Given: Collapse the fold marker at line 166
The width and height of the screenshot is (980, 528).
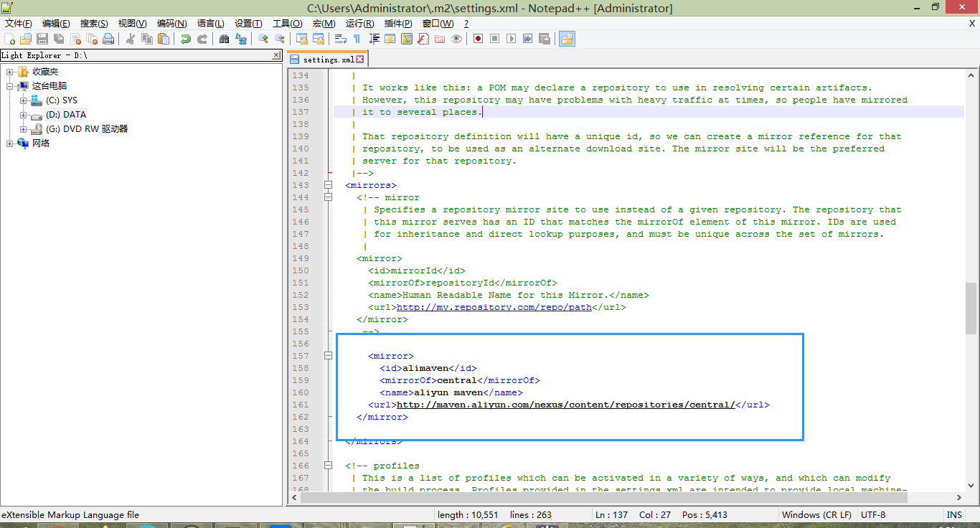Looking at the screenshot, I should [x=328, y=466].
